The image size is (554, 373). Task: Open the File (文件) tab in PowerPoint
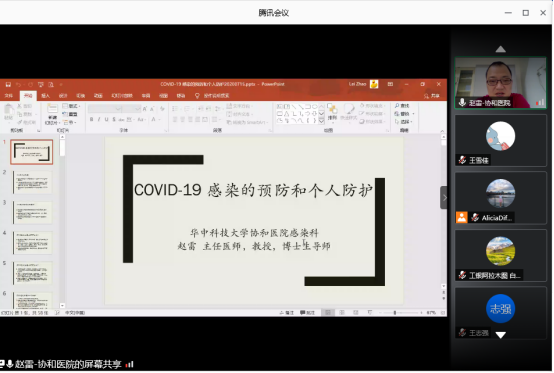(8, 96)
